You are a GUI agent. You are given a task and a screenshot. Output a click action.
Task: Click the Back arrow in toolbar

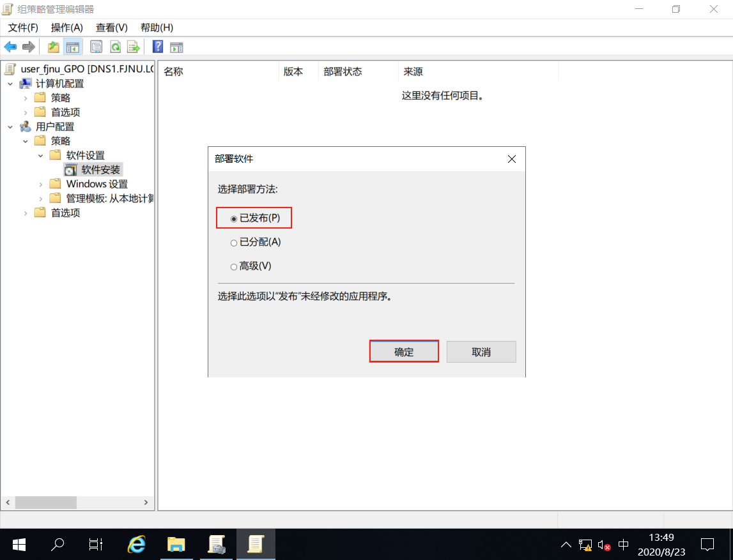click(x=10, y=47)
